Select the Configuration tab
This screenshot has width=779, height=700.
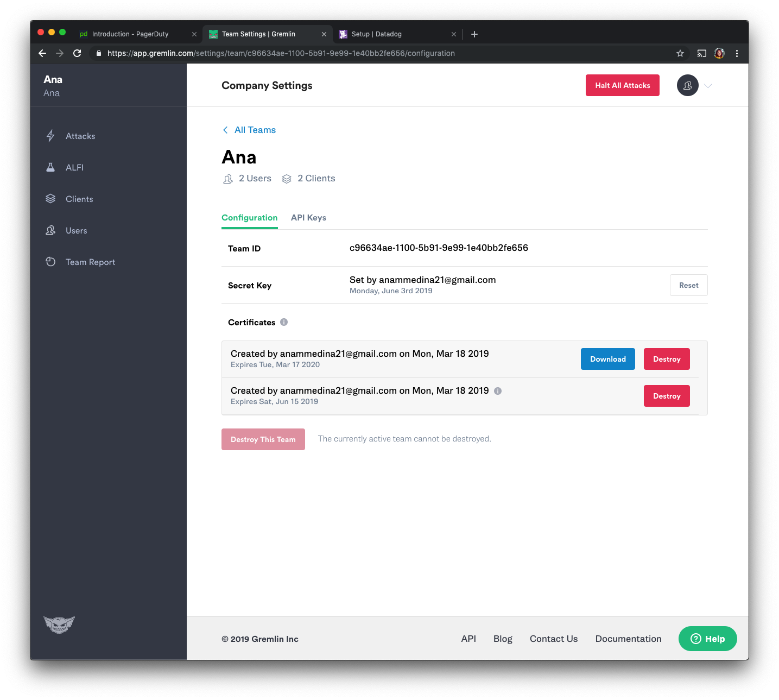(250, 218)
